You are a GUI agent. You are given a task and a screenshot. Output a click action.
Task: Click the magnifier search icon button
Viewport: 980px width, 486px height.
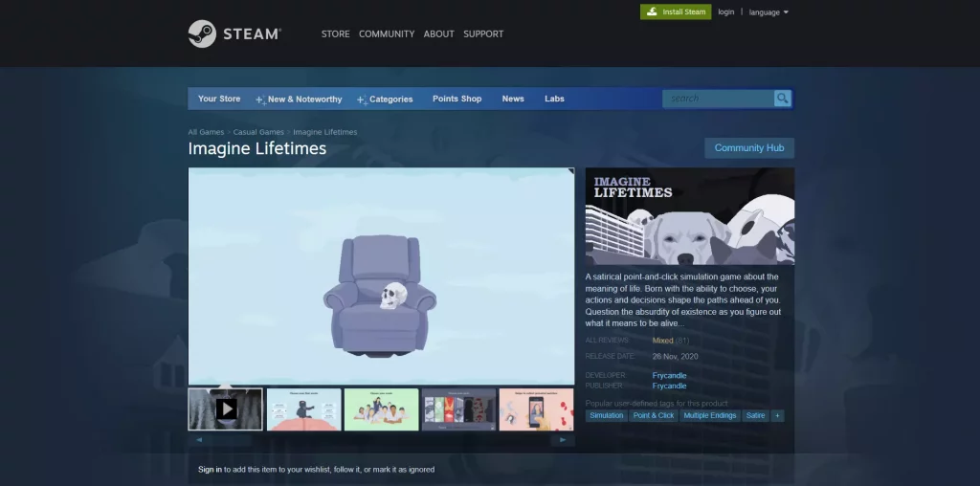coord(783,99)
